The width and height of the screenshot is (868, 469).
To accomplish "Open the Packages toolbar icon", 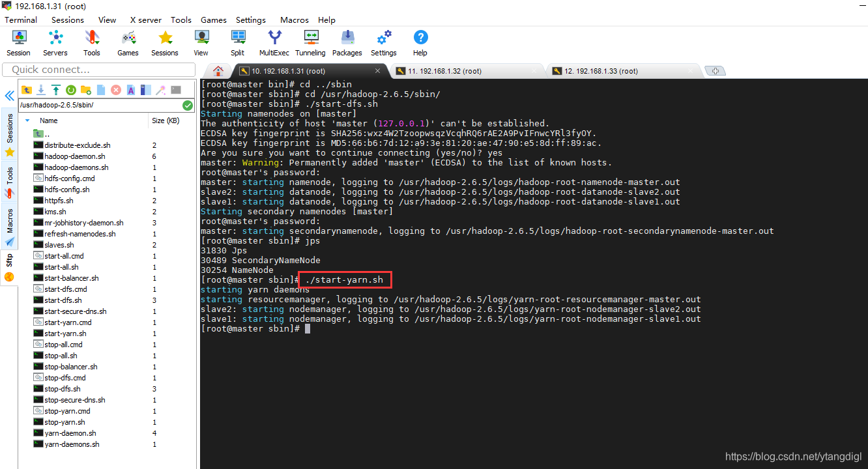I will (347, 43).
